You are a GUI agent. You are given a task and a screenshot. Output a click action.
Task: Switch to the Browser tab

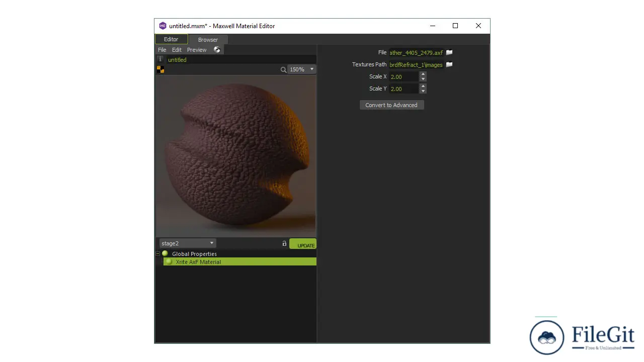coord(208,40)
